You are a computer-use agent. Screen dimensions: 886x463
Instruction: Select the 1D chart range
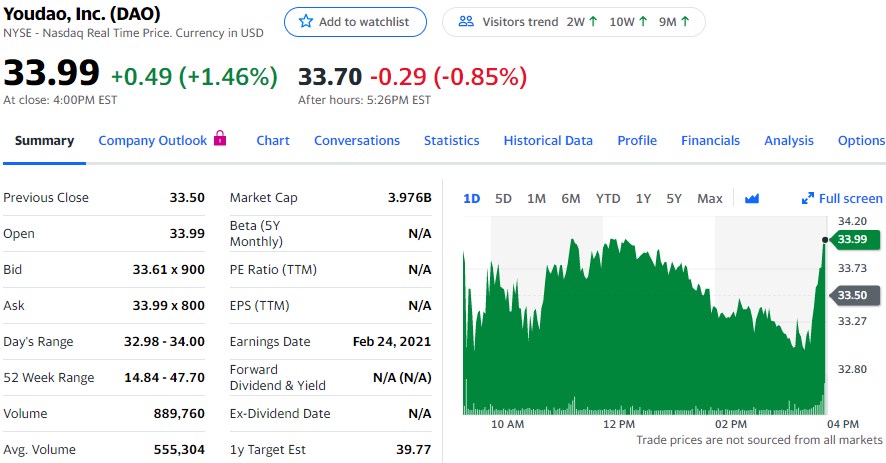coord(471,198)
